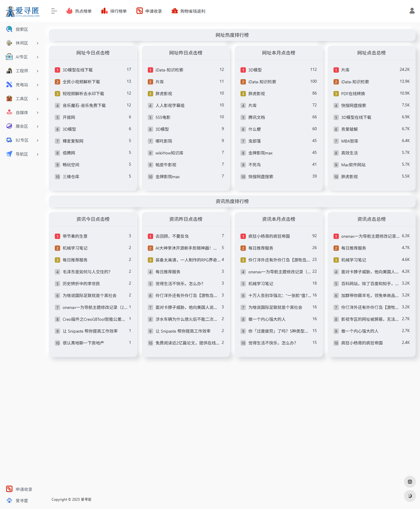Click the 休闲区 coffee cup icon

(x=9, y=43)
